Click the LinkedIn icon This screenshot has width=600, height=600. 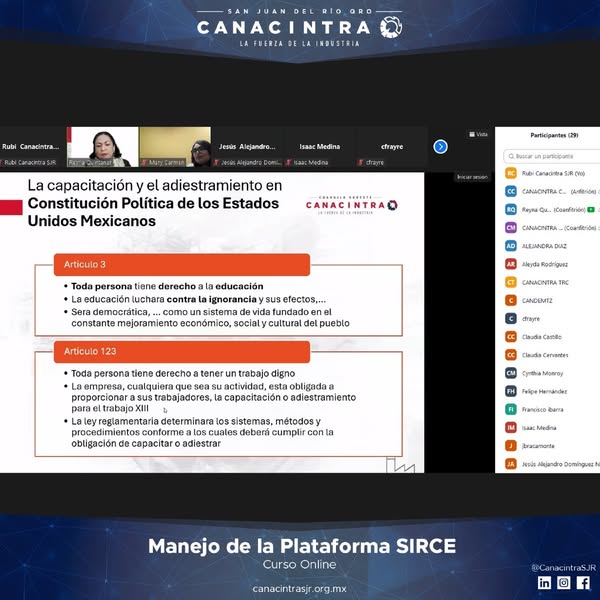(545, 583)
